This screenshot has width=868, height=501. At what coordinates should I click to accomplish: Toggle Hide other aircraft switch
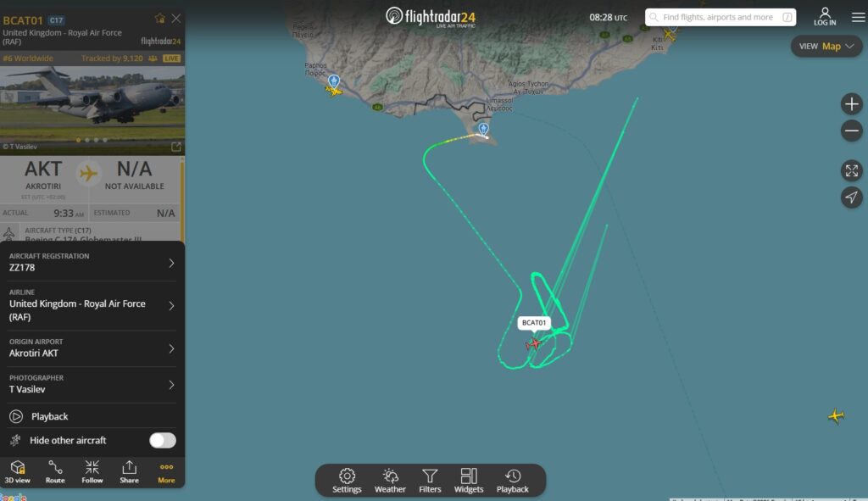coord(162,440)
